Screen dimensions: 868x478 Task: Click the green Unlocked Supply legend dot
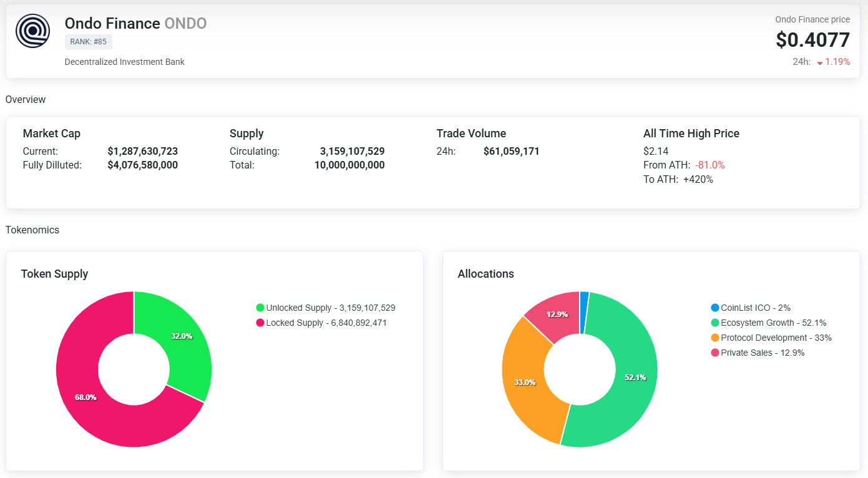point(260,308)
